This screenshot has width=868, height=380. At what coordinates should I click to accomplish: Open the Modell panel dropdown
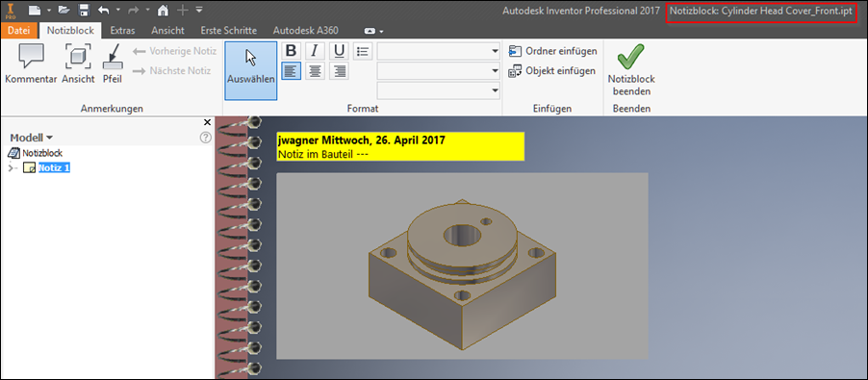point(32,138)
